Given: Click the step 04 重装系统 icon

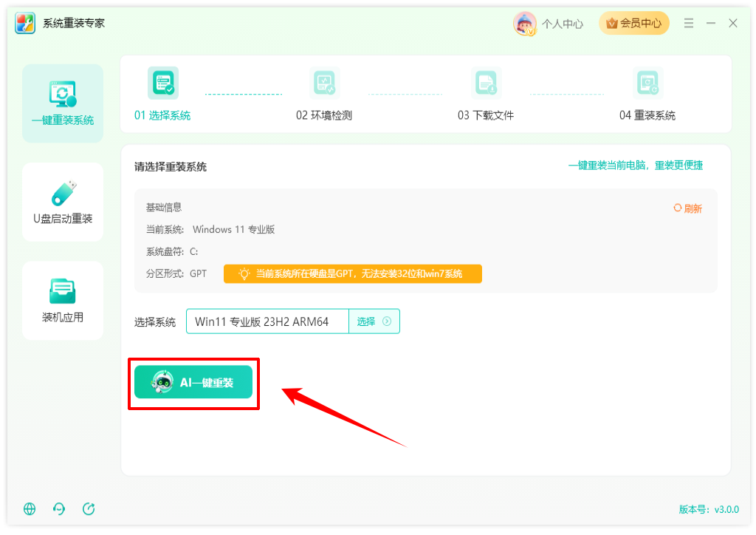Looking at the screenshot, I should pyautogui.click(x=647, y=83).
